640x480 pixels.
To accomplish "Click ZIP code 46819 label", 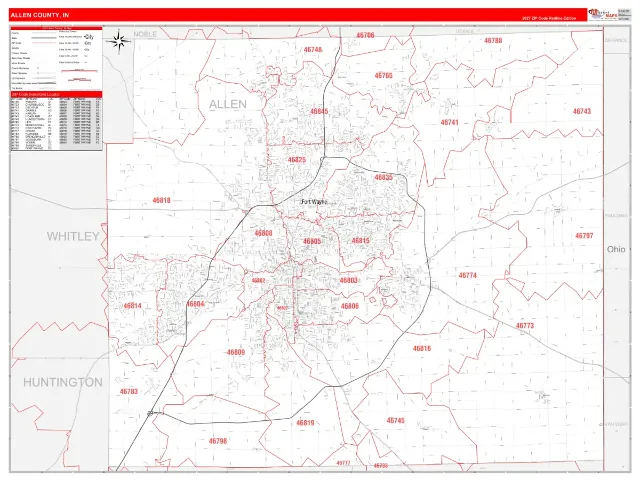I will (x=305, y=423).
